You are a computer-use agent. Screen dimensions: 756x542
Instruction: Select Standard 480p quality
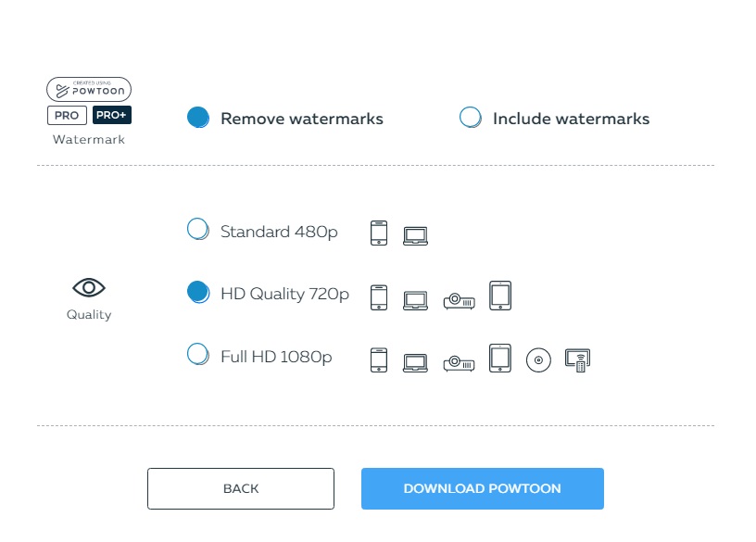coord(198,229)
